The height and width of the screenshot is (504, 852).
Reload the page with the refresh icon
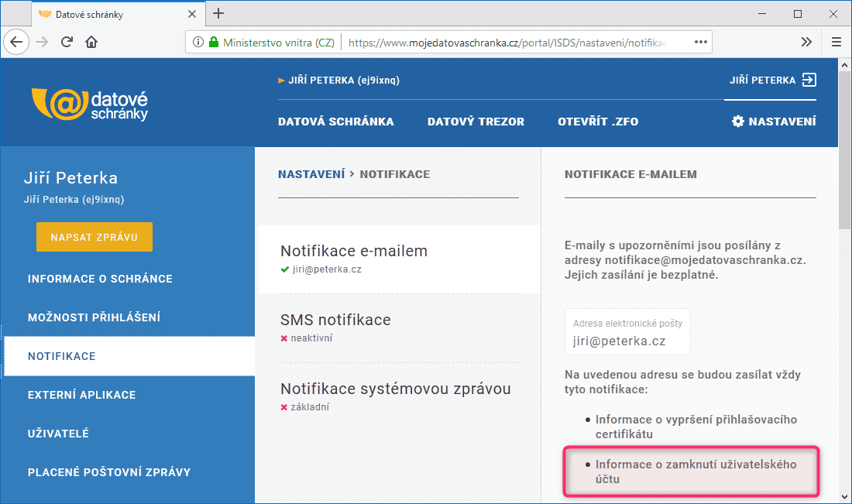coord(67,42)
